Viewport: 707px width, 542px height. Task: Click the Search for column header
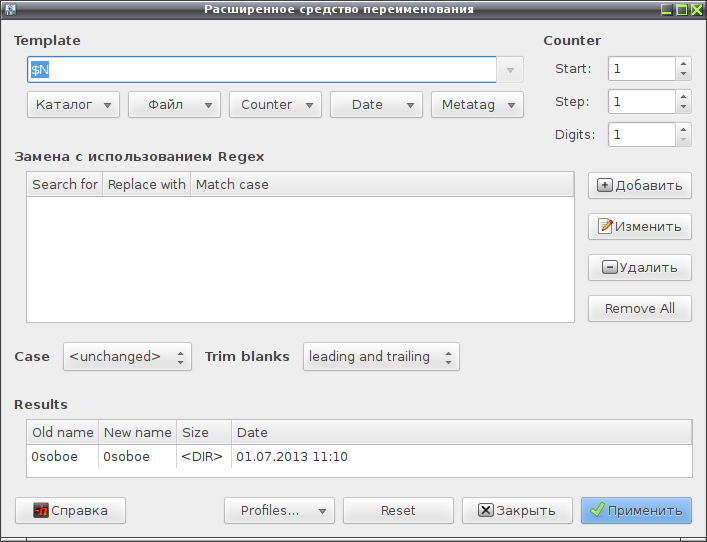65,184
